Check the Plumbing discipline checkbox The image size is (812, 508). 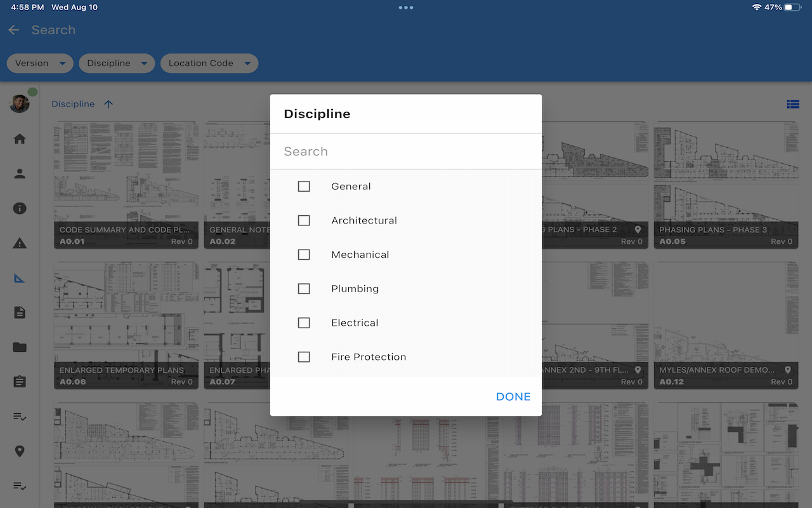click(x=304, y=288)
